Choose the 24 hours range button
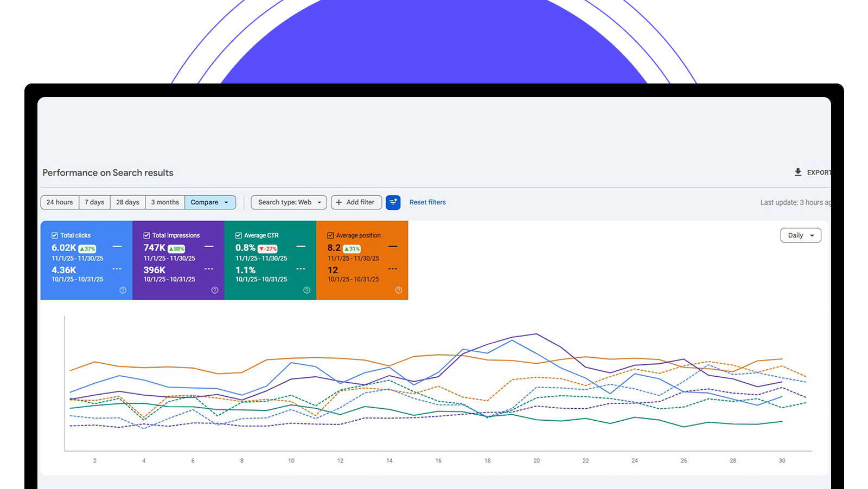Screen dimensions: 868x489 point(60,202)
